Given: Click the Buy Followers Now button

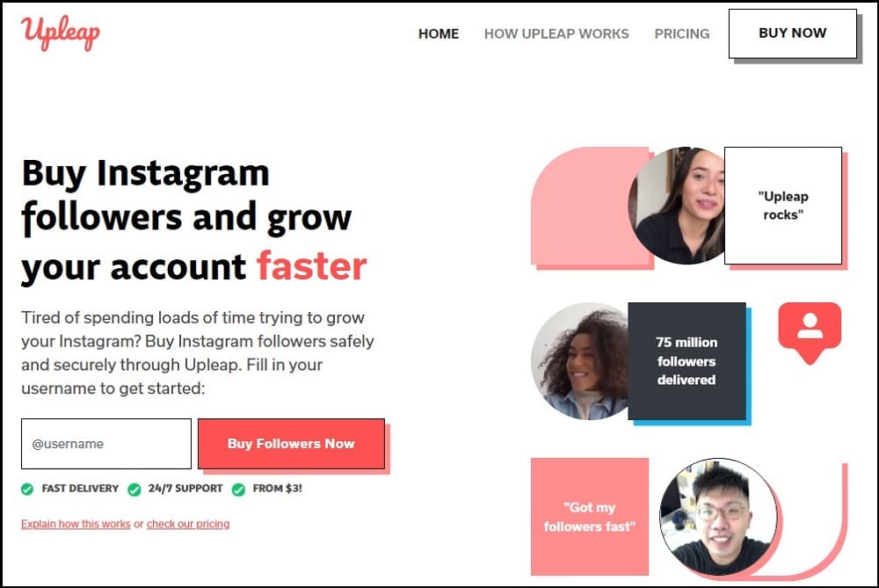Looking at the screenshot, I should tap(291, 443).
